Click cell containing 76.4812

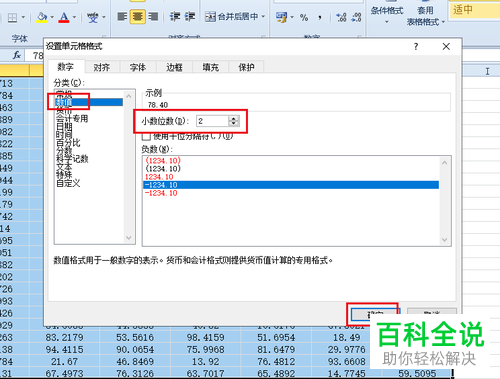[x=276, y=361]
